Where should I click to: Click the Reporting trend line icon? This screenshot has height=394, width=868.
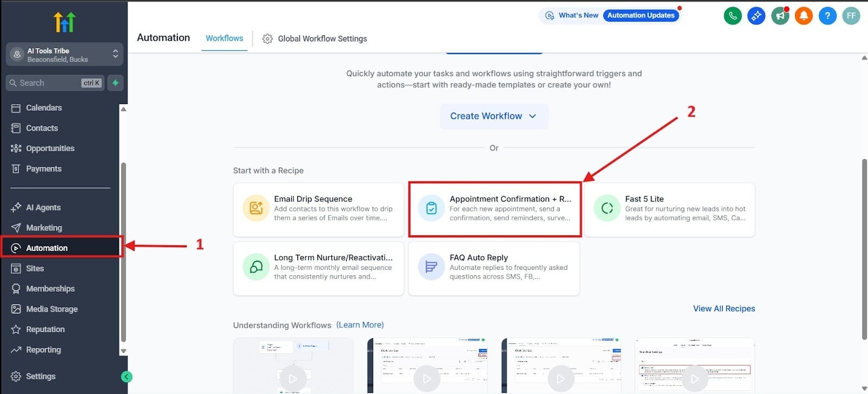pyautogui.click(x=16, y=350)
